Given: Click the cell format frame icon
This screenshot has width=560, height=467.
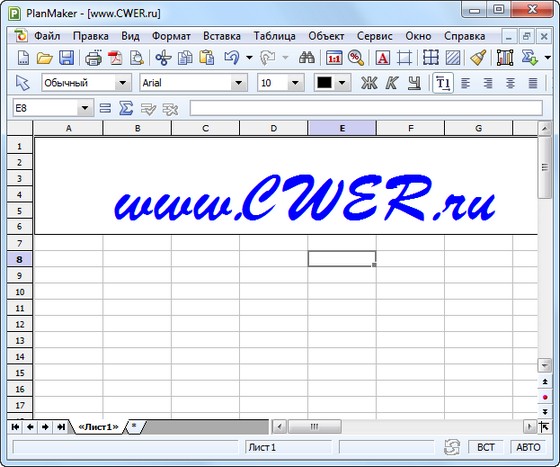Looking at the screenshot, I should click(404, 58).
